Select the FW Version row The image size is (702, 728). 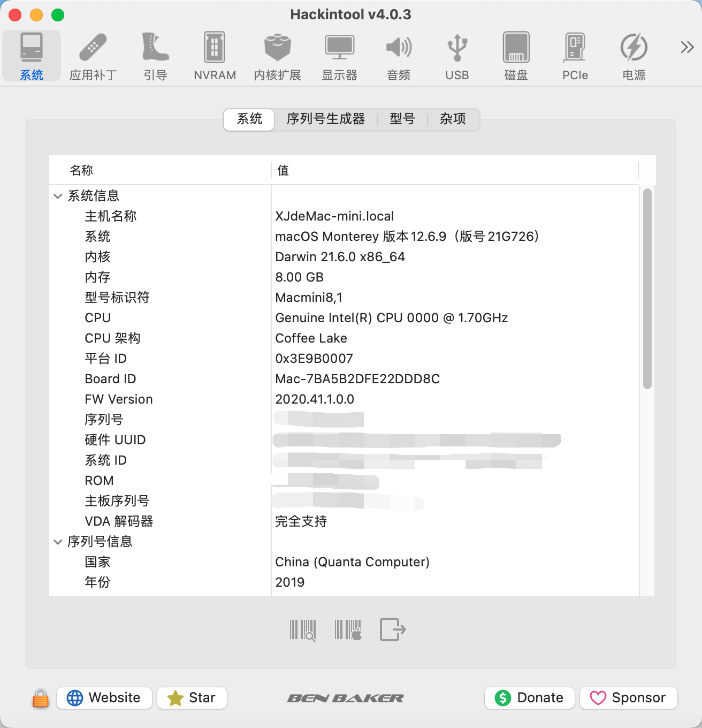pos(345,399)
